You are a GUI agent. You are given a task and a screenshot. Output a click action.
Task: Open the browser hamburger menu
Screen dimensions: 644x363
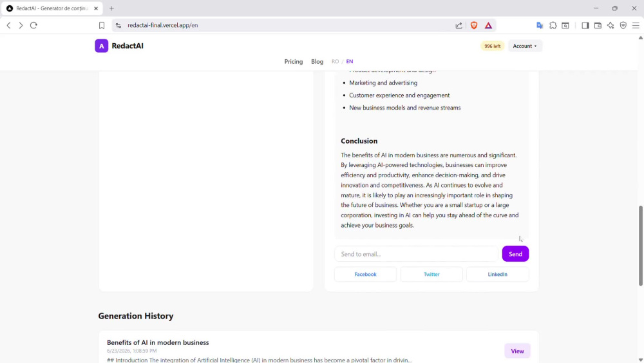tap(636, 25)
